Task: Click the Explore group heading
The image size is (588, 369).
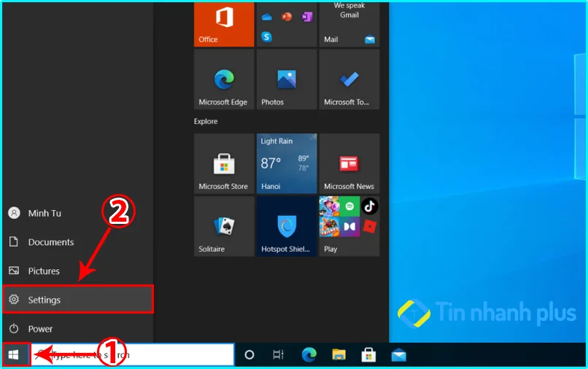Action: point(206,122)
